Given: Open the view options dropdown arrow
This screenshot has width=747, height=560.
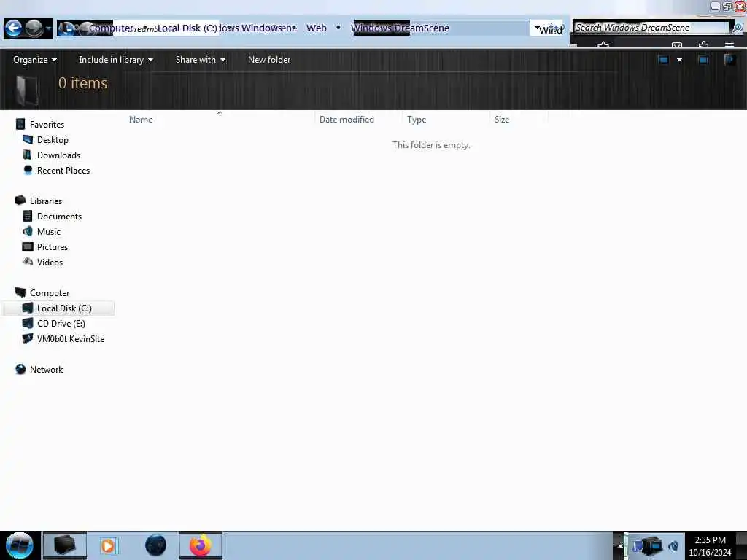Looking at the screenshot, I should click(679, 60).
